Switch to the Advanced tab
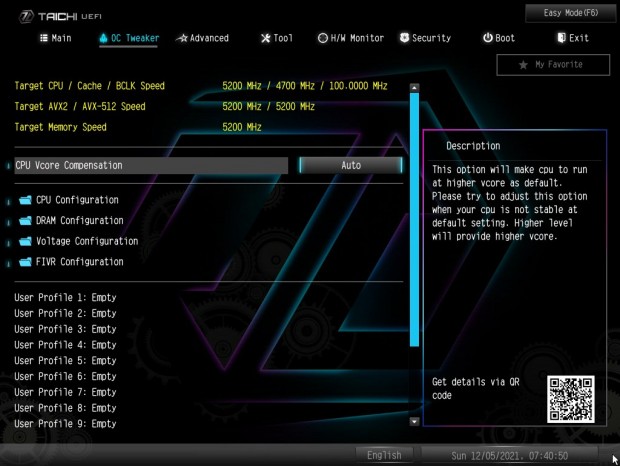Viewport: 620px width, 466px height. [202, 38]
